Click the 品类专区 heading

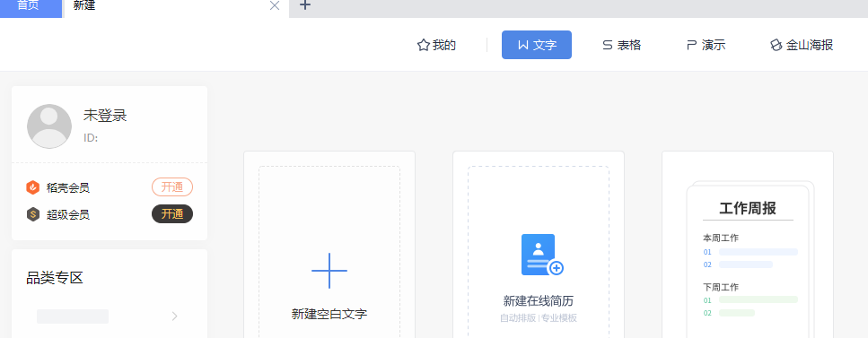[x=55, y=278]
